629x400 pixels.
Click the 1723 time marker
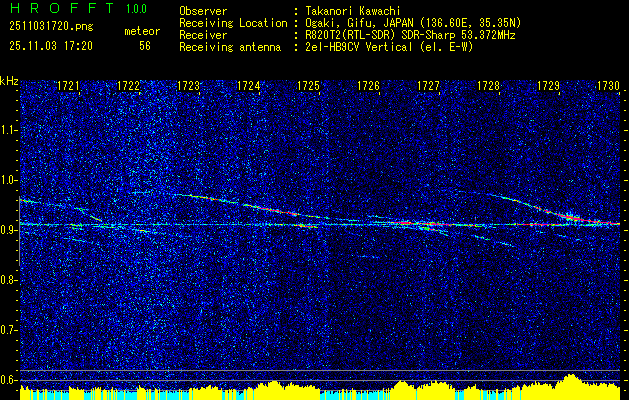(189, 85)
